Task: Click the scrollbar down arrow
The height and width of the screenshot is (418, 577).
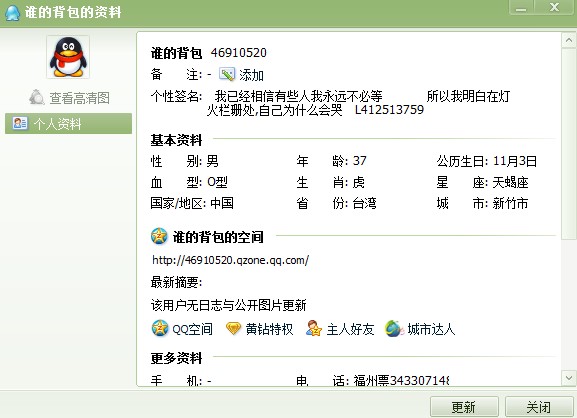Action: [x=569, y=378]
